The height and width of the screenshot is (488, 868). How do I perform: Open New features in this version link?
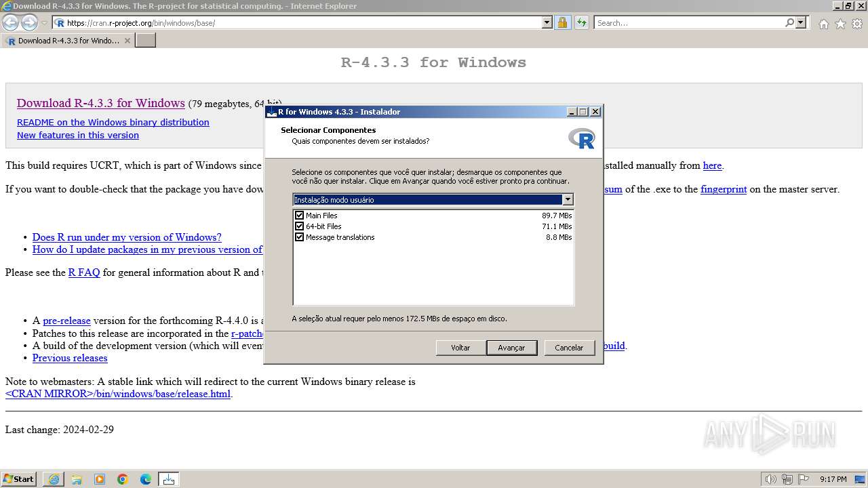click(78, 136)
